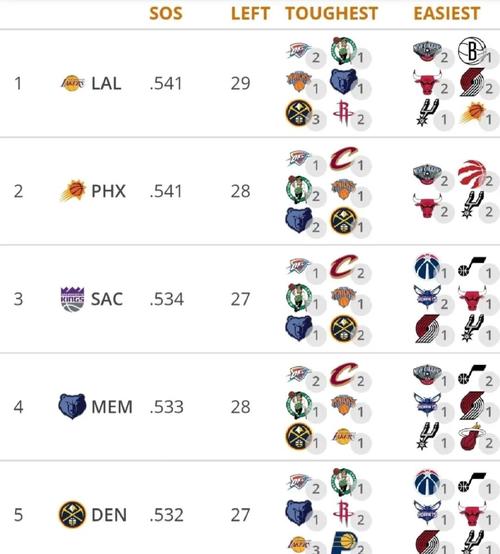Screen dimensions: 500x554
Task: Click the Suns logo beside PHX
Action: 73,191
